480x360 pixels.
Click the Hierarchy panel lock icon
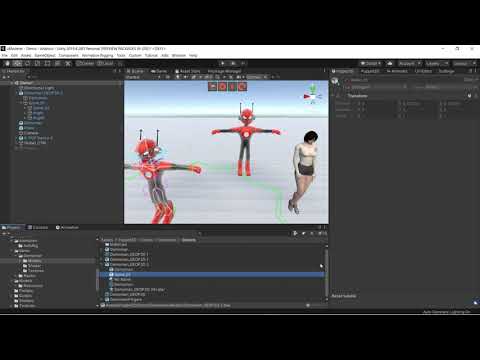click(x=114, y=71)
